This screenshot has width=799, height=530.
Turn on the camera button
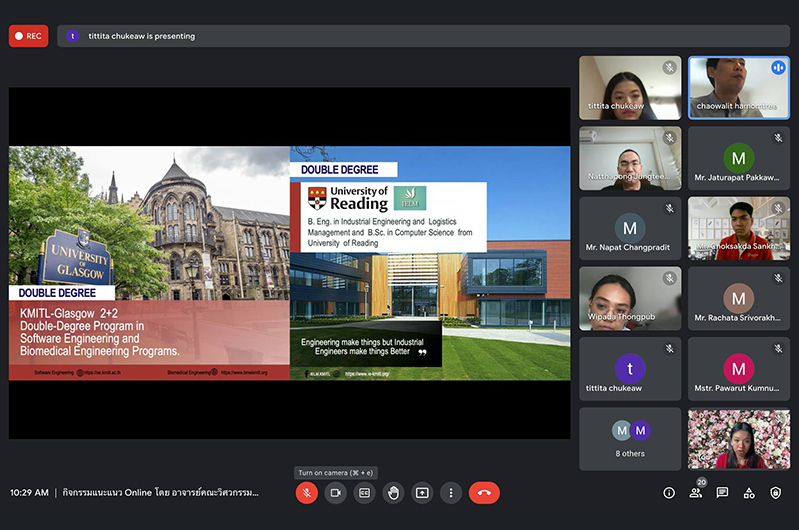tap(335, 493)
